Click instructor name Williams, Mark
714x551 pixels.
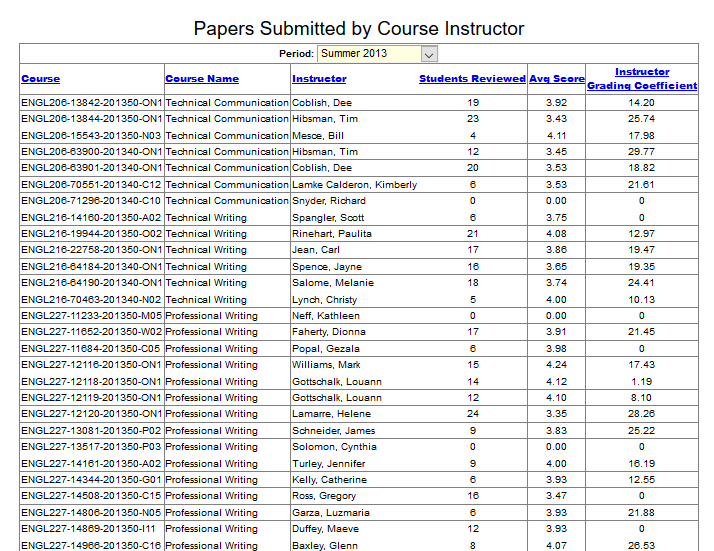(x=326, y=365)
